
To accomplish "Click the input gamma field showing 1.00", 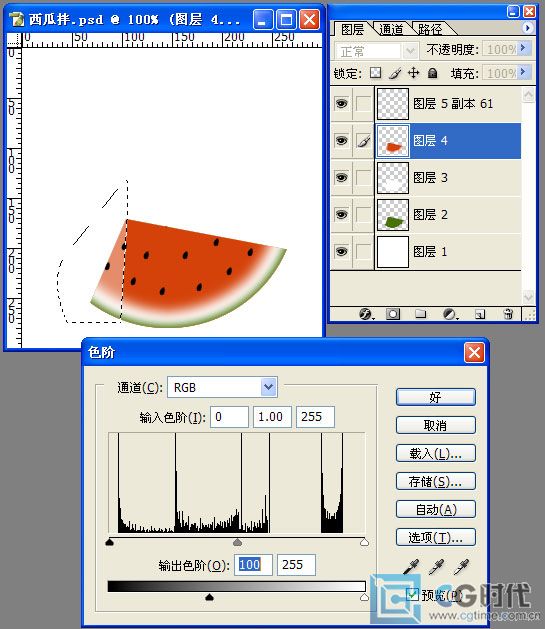I will coord(272,417).
